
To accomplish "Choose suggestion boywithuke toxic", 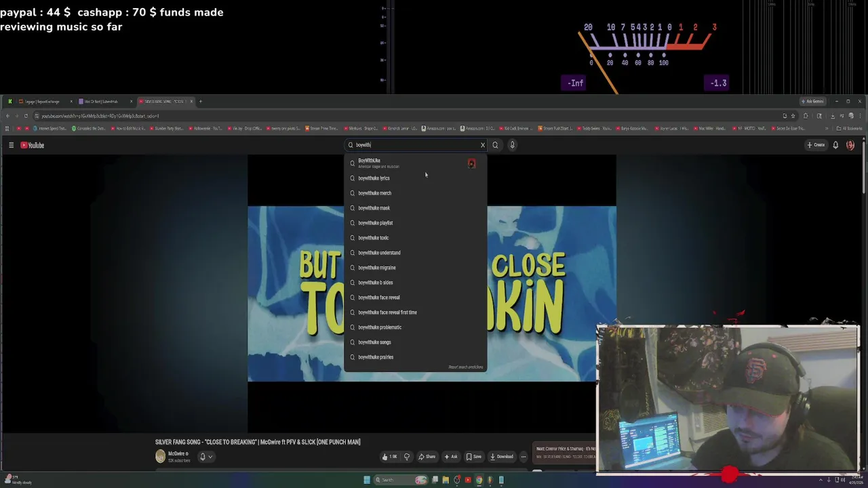I will click(415, 238).
